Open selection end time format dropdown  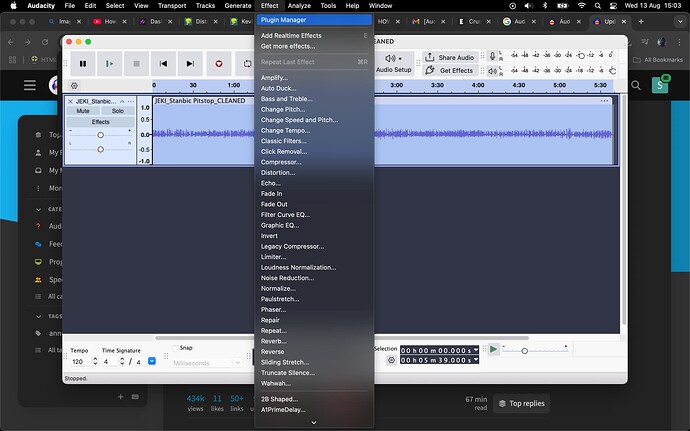pos(476,360)
